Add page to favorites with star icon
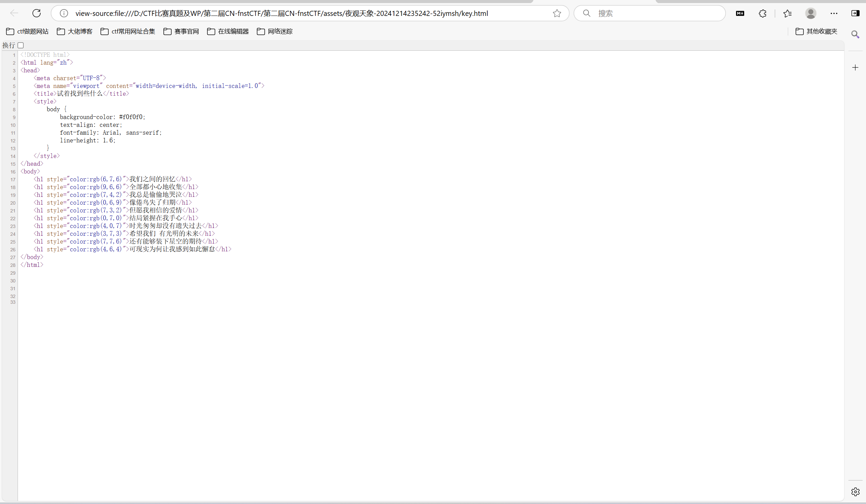 [x=557, y=14]
